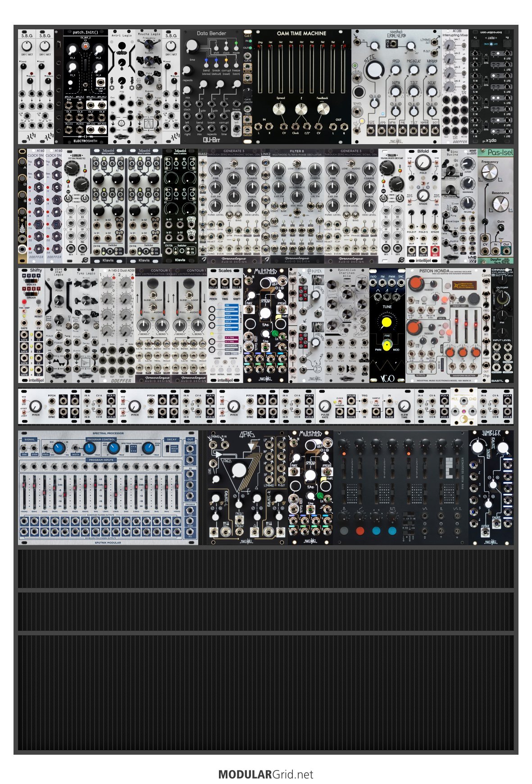Select the Tymp Legio module

[86, 325]
